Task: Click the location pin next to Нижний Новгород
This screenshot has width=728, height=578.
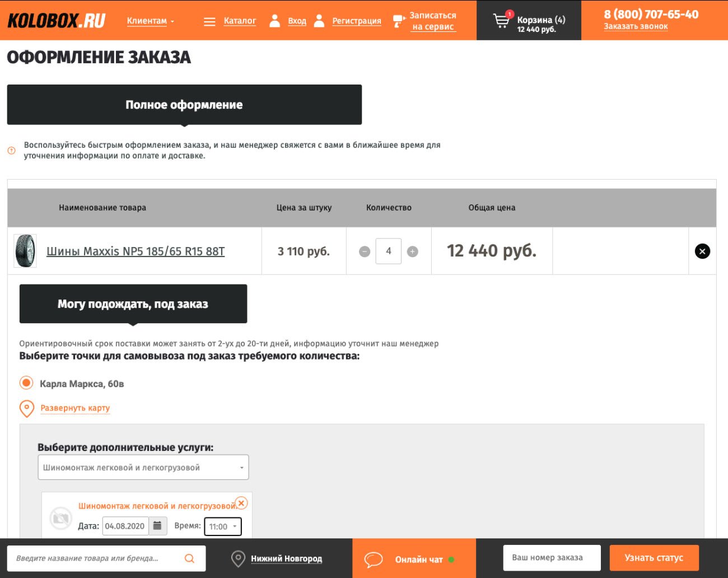Action: 238,558
